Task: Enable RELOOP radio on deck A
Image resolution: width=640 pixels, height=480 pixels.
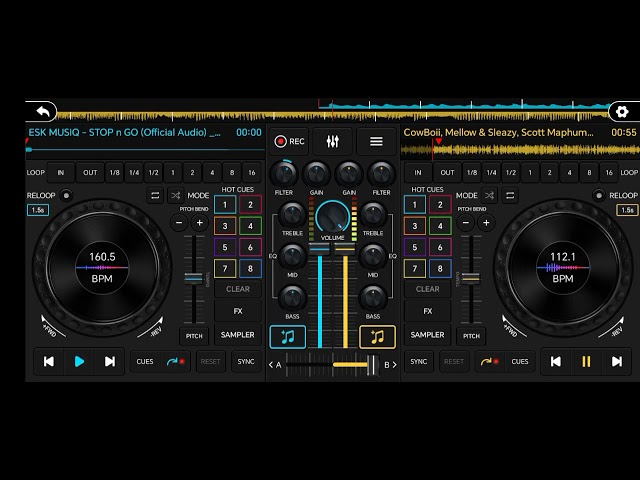Action: (66, 196)
